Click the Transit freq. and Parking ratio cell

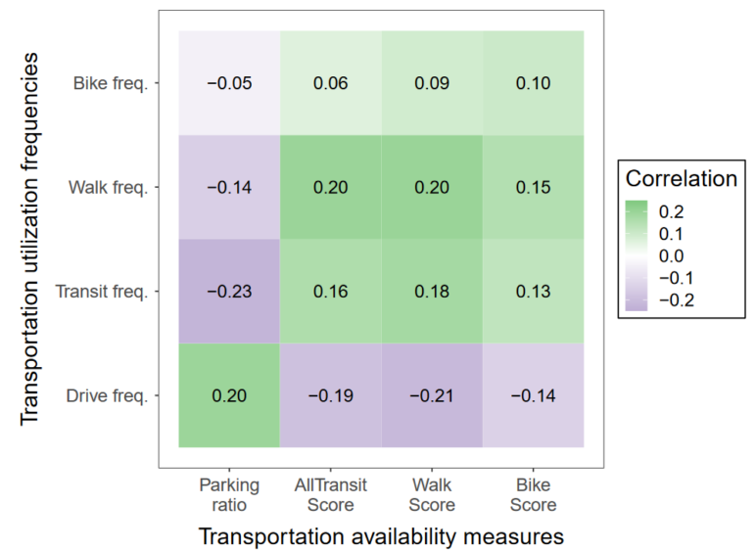click(x=229, y=291)
